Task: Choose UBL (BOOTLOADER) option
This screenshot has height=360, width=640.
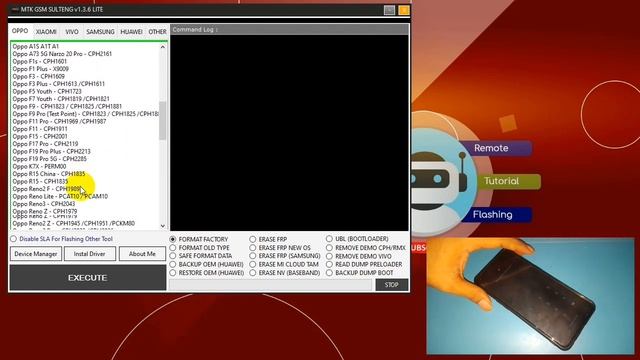Action: pyautogui.click(x=357, y=239)
